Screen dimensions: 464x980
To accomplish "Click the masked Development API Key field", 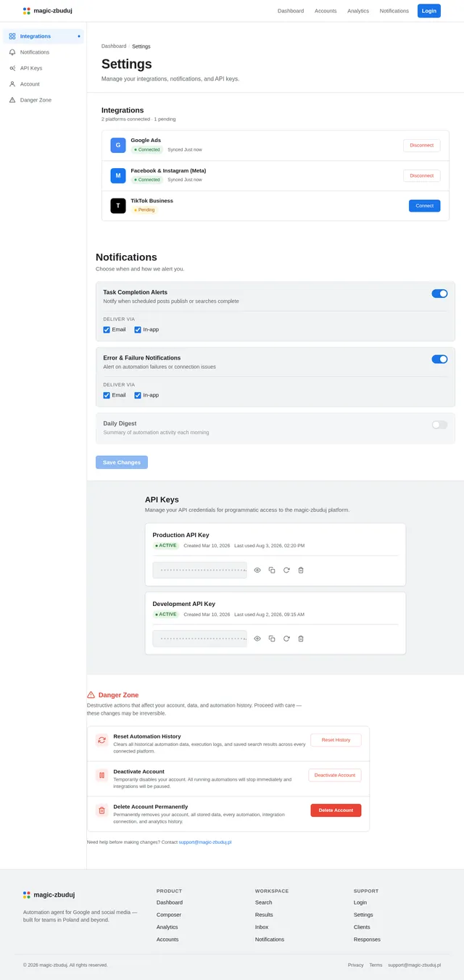I will [x=199, y=639].
